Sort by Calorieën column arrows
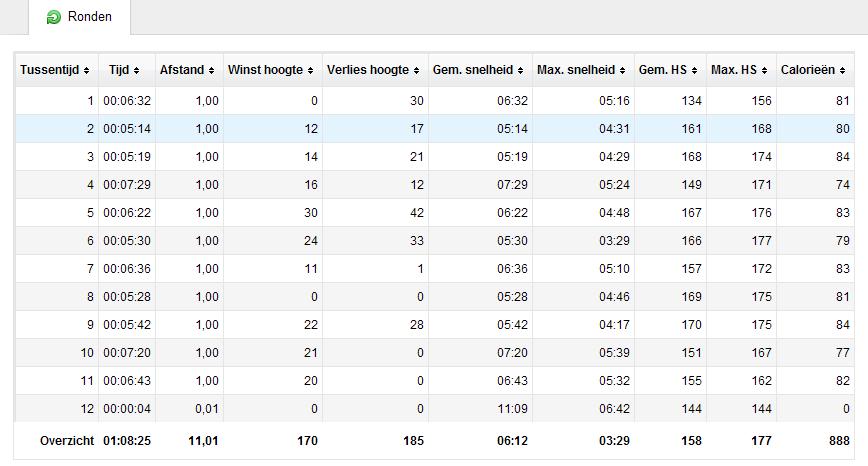This screenshot has height=466, width=868. 842,71
